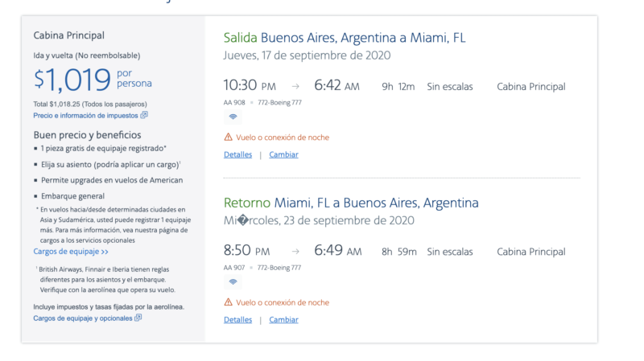Screen dimensions: 644x361
Task: Click the arrow between 8:50 PM and 6:49 AM
Action: [295, 252]
